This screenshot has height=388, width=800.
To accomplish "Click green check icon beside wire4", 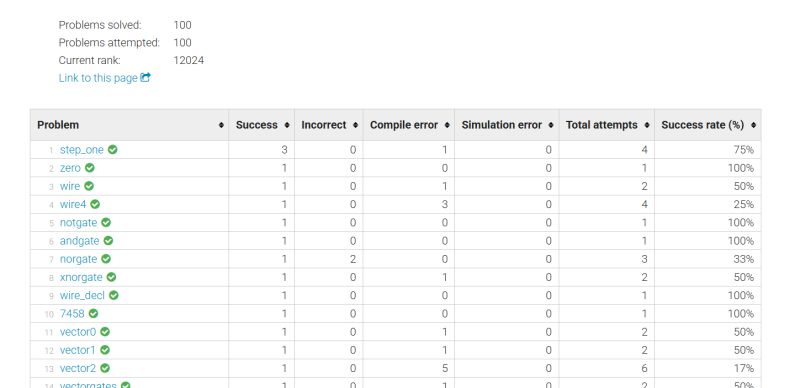I will [95, 204].
